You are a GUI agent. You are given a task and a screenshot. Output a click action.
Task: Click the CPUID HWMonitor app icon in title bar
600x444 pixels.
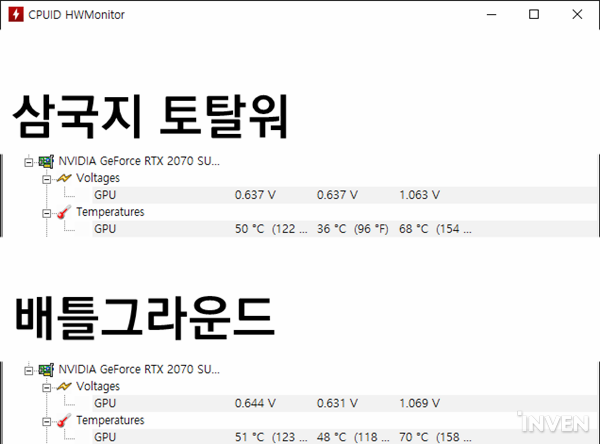tap(16, 15)
